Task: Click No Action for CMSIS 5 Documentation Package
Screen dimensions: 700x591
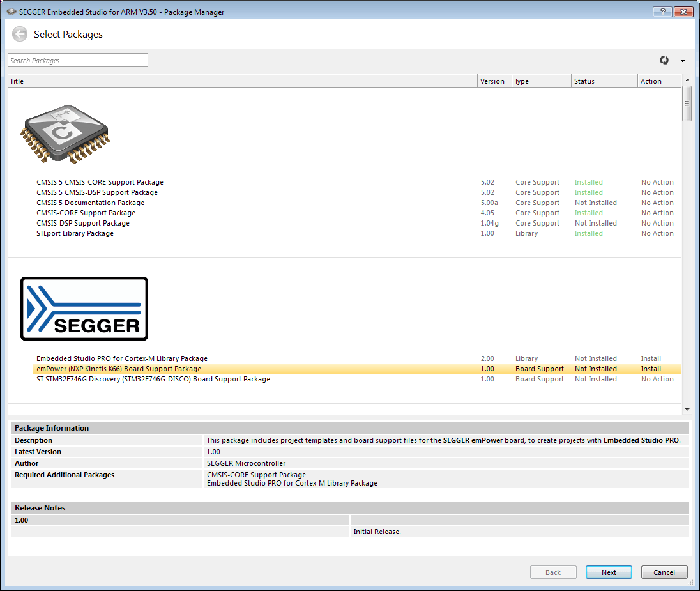Action: [657, 203]
